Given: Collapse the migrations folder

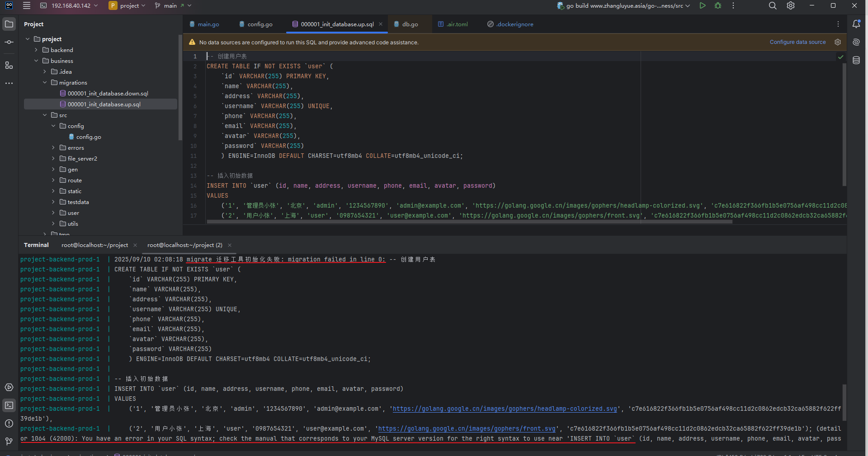Looking at the screenshot, I should point(45,82).
